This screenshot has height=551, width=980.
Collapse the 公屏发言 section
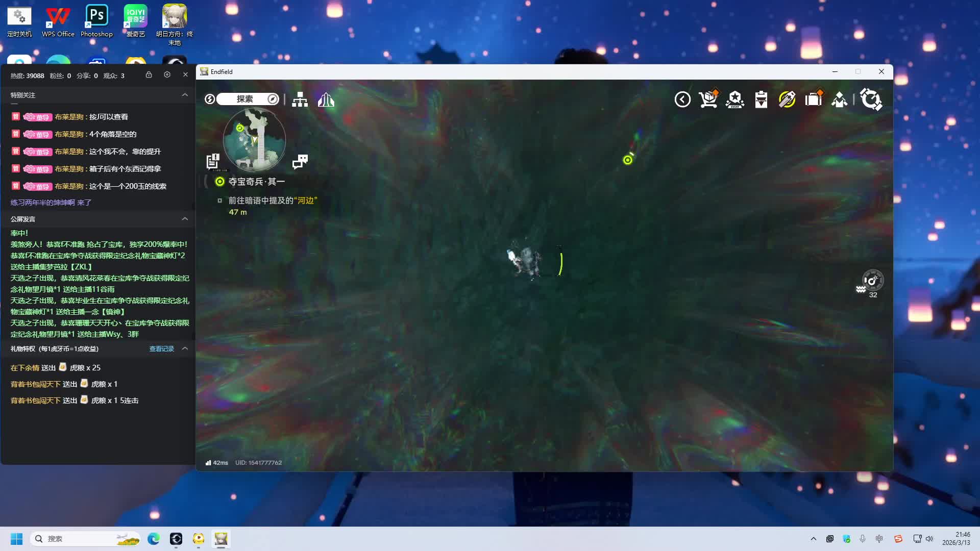[x=185, y=219]
